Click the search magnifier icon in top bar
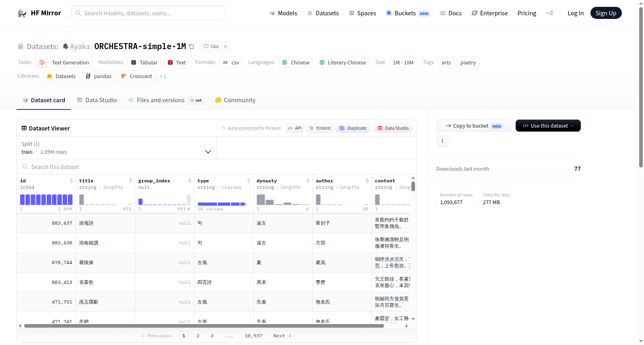This screenshot has height=345, width=644. [x=78, y=13]
